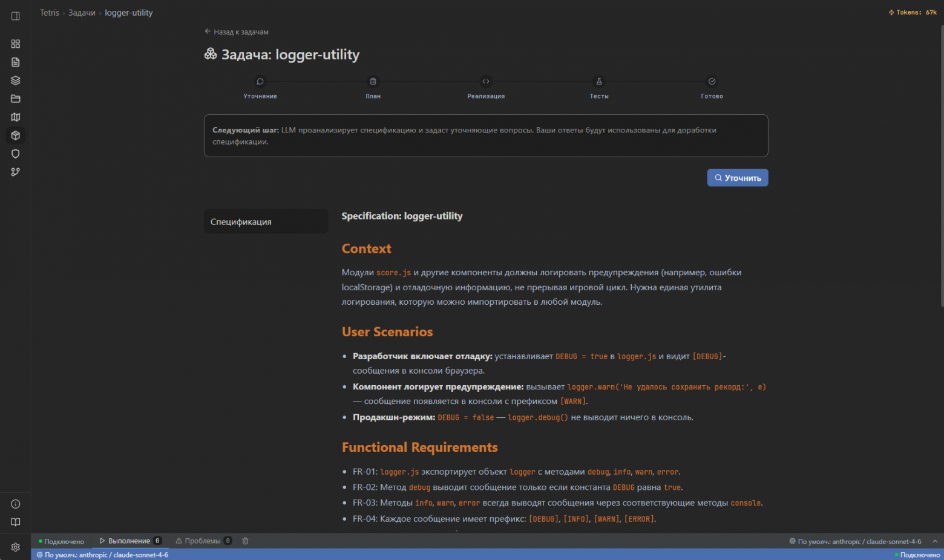Click Подключено indicator in blue status bar
The image size is (944, 560).
pyautogui.click(x=917, y=555)
